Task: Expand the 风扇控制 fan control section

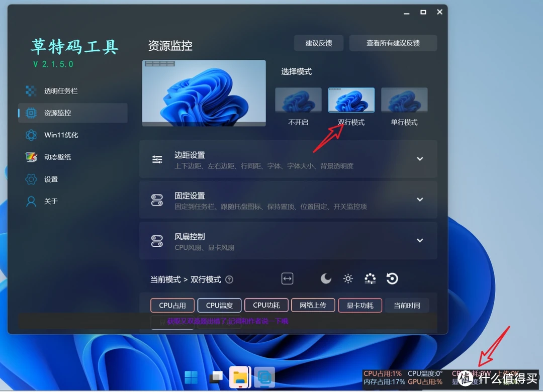Action: pyautogui.click(x=420, y=240)
